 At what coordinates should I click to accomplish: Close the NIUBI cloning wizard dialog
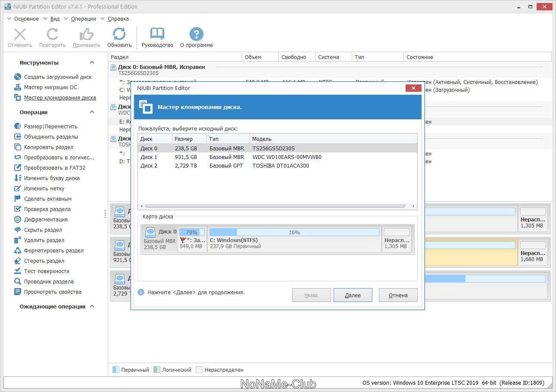tap(413, 88)
